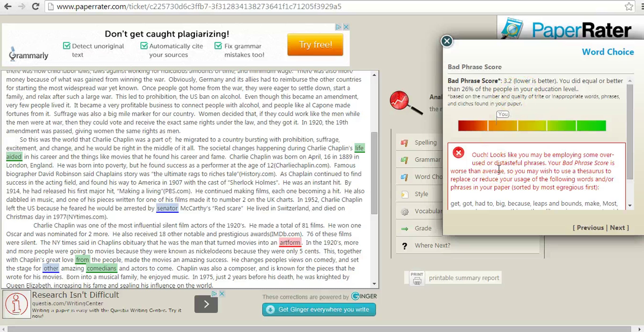Click the Detect unoriginal text checkbox

point(67,46)
